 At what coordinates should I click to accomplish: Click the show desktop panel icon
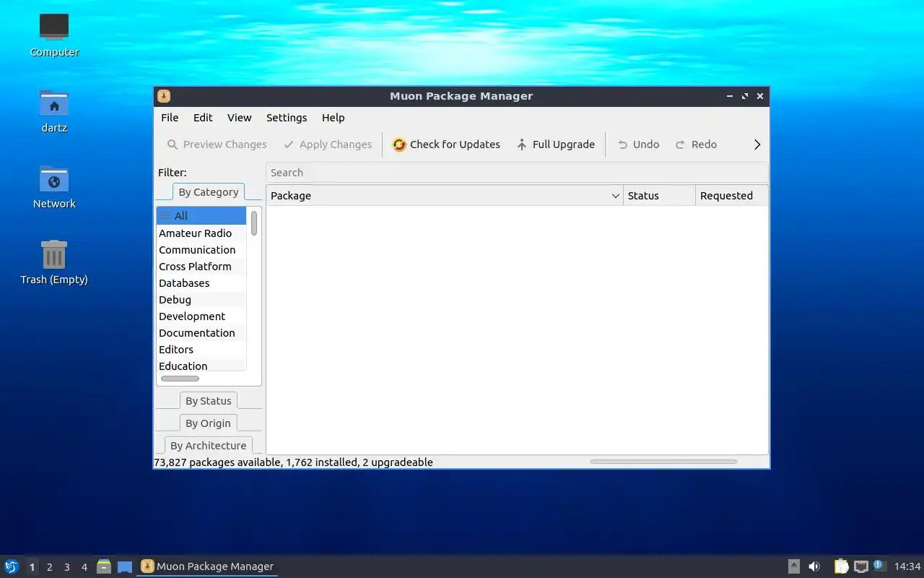click(125, 566)
